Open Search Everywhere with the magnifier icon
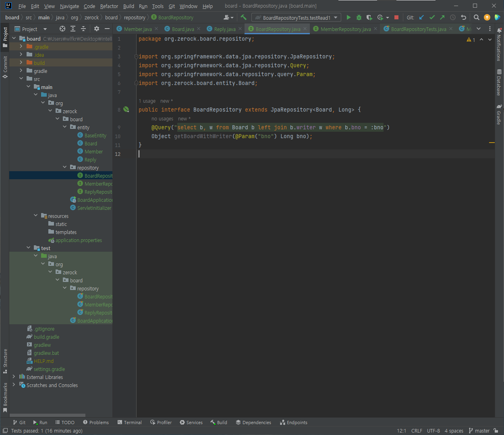504x435 pixels. 477,17
